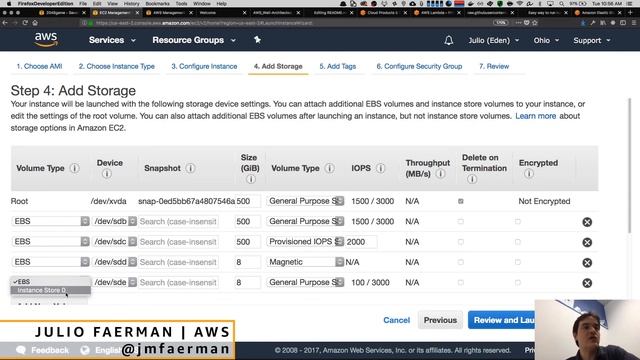Open the Apple menu icon
Screen dimensions: 640x360
9,3
